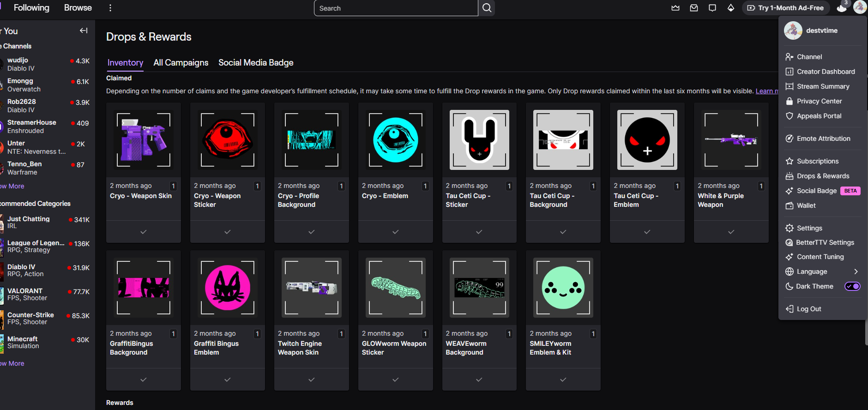Image resolution: width=868 pixels, height=410 pixels.
Task: Toggle the Dark Theme switch
Action: (x=852, y=286)
